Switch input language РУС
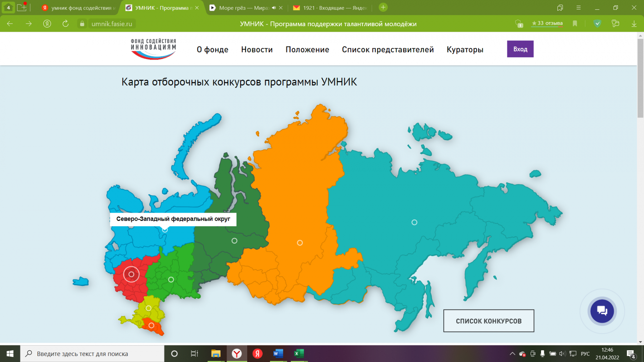The width and height of the screenshot is (644, 362). 585,353
